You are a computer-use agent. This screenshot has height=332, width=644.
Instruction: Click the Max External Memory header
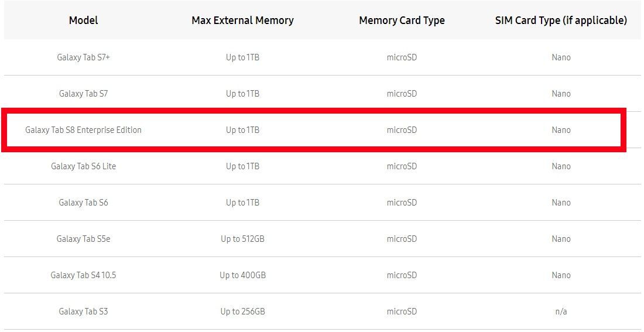(242, 20)
